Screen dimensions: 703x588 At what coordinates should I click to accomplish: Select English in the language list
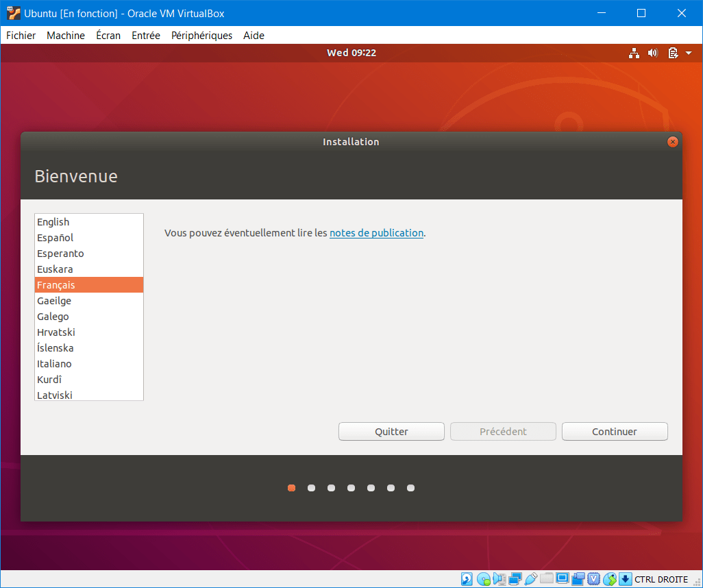[89, 222]
